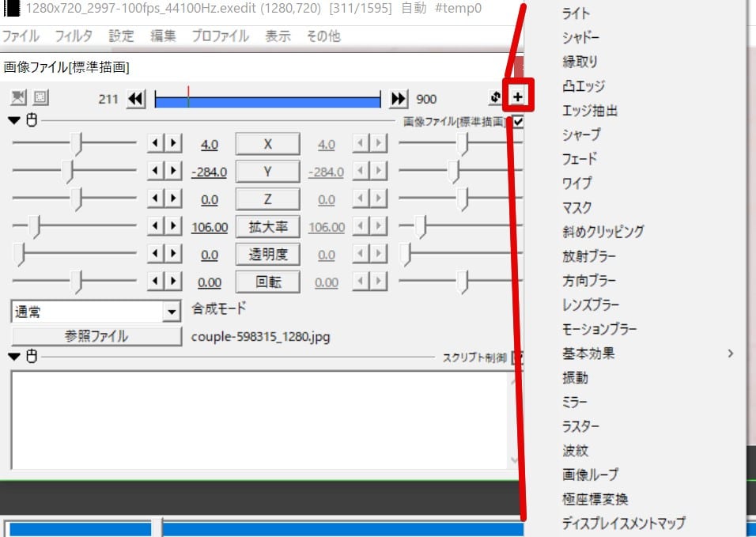Click the left 回転 slider handle

77,282
